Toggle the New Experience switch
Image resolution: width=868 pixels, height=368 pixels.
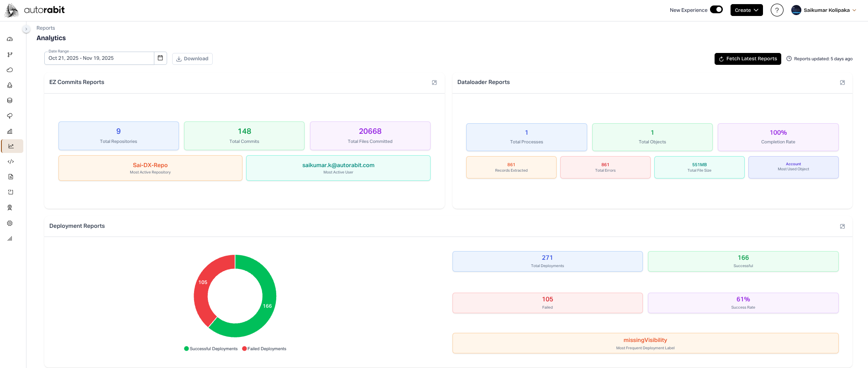click(716, 10)
